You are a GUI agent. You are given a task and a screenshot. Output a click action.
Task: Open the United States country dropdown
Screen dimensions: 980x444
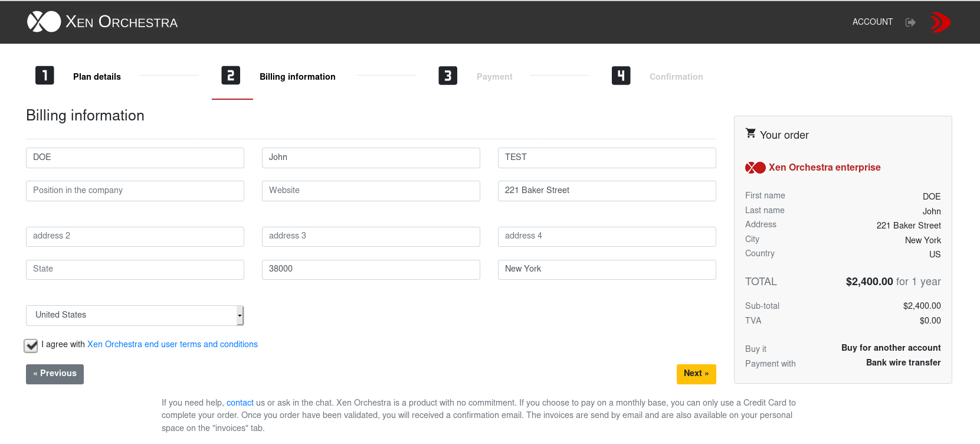point(135,315)
